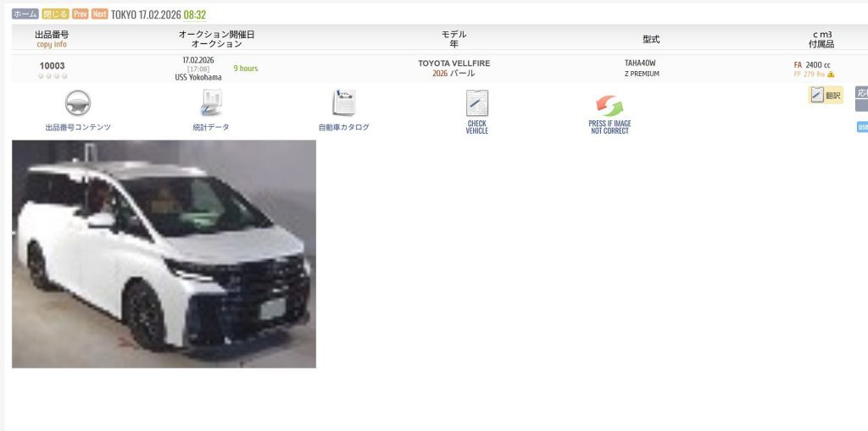Rate the lot with the star icons
This screenshot has width=868, height=431.
point(53,76)
